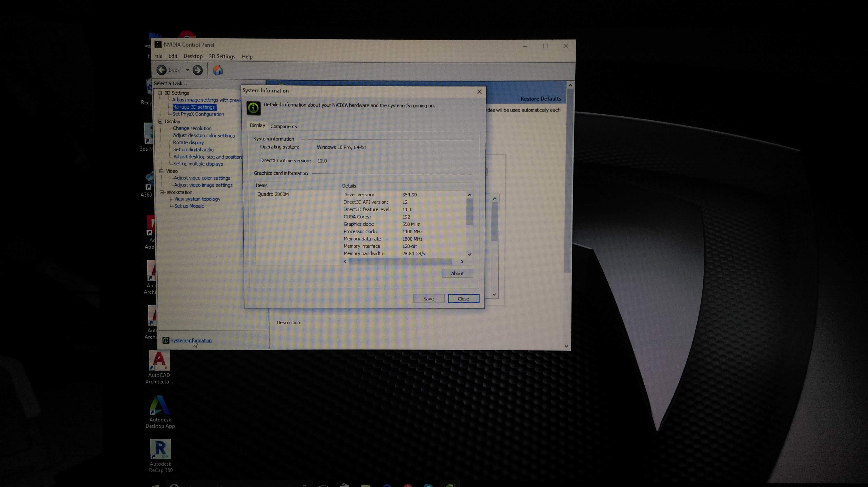Select Rotate display
The image size is (868, 487).
[188, 142]
